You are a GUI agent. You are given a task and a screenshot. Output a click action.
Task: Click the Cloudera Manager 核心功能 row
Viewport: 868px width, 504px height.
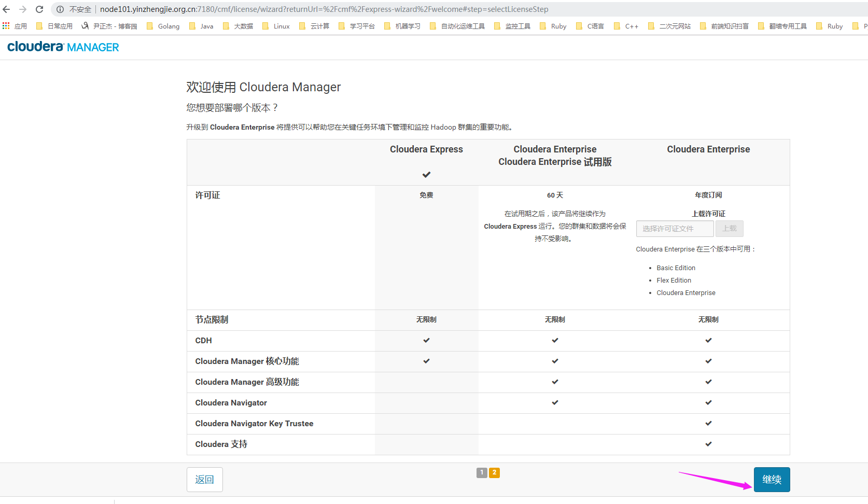(x=488, y=361)
